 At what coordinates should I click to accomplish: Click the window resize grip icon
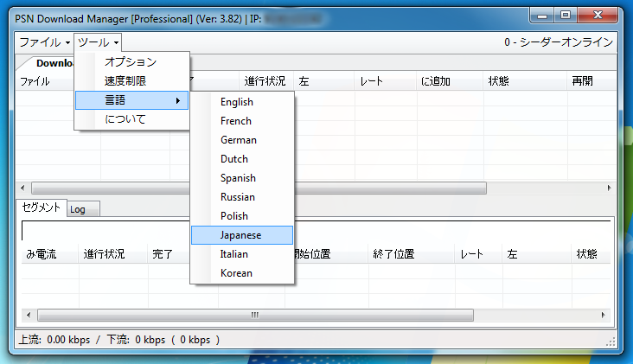click(x=611, y=342)
